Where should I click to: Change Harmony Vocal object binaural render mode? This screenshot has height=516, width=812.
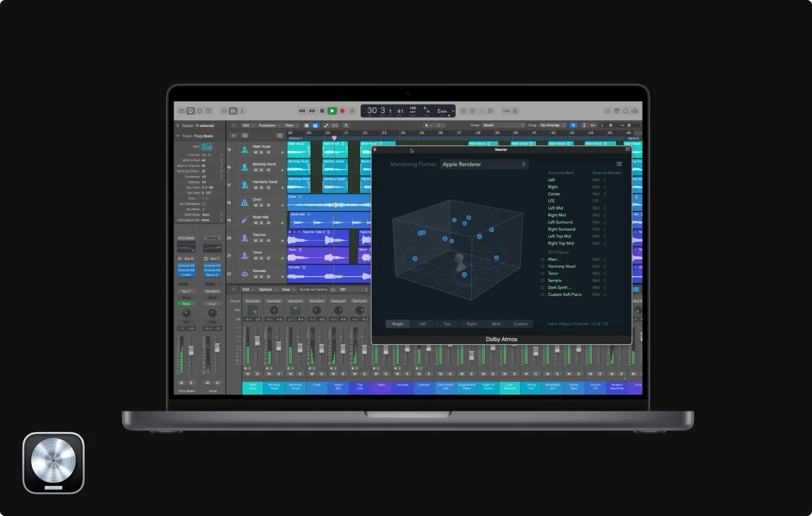(599, 266)
